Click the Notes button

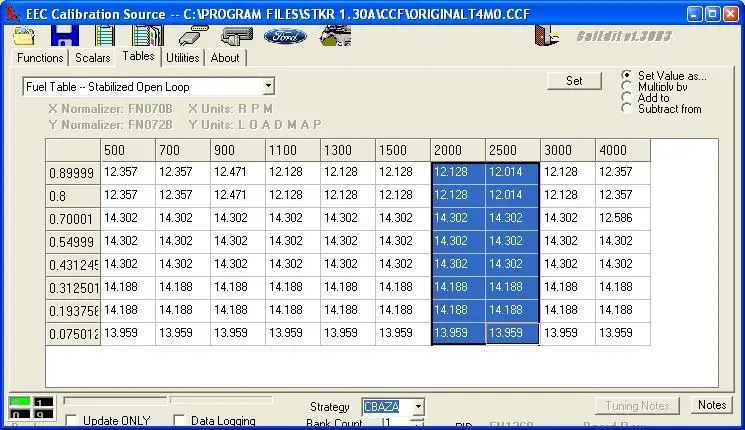click(712, 405)
